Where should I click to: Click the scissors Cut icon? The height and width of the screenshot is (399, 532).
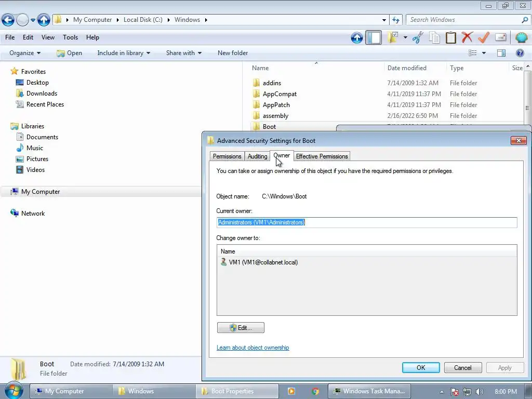point(418,37)
